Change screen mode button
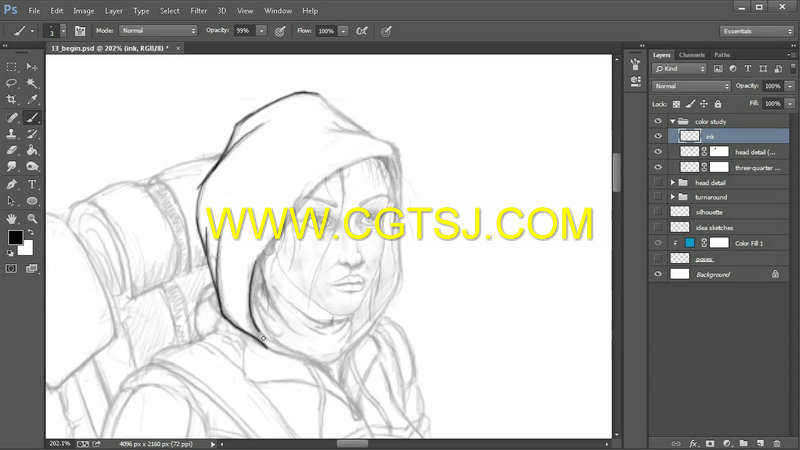800x450 pixels. tap(32, 268)
